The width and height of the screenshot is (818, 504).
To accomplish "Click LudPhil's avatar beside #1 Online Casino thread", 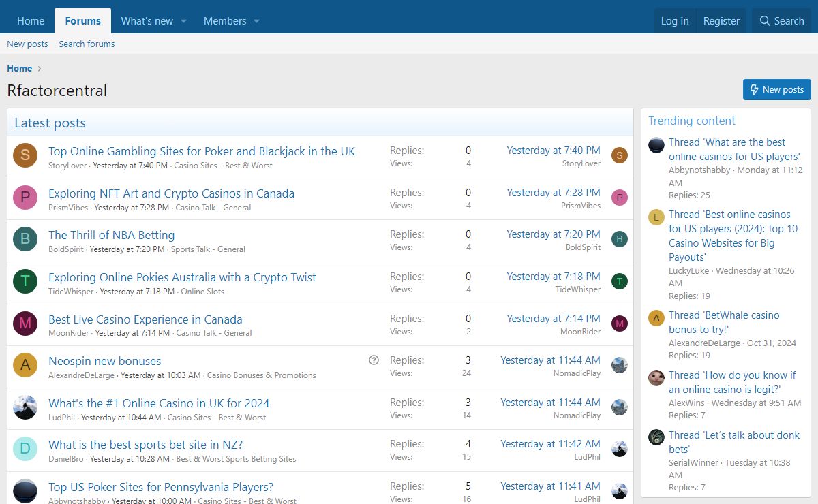I will pos(25,408).
